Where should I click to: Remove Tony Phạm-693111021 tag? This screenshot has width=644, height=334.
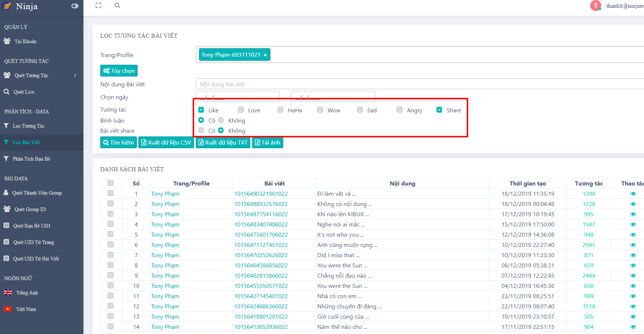point(265,55)
